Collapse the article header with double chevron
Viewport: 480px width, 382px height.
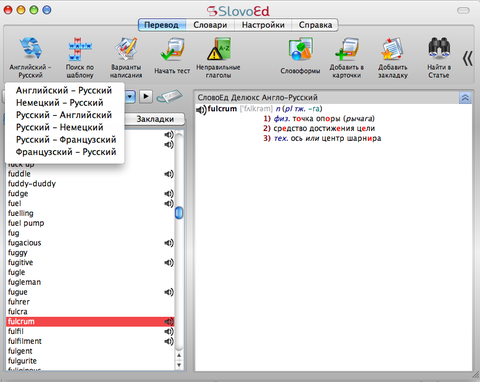465,98
